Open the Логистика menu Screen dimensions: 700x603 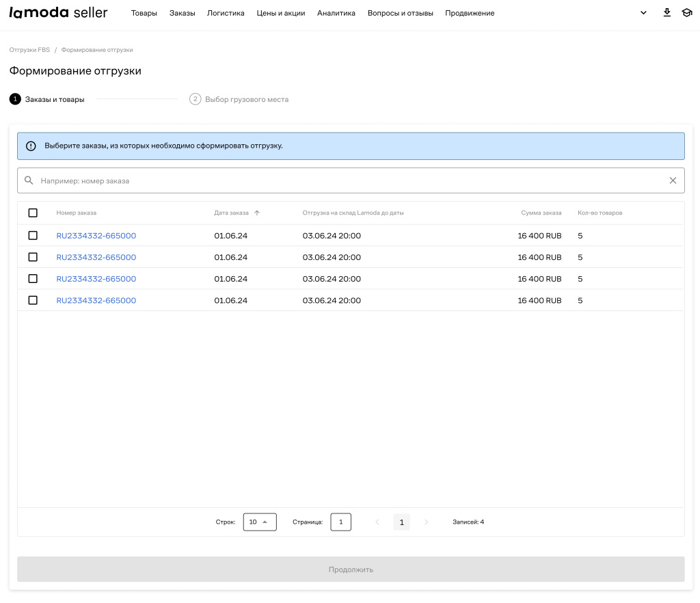pyautogui.click(x=226, y=13)
